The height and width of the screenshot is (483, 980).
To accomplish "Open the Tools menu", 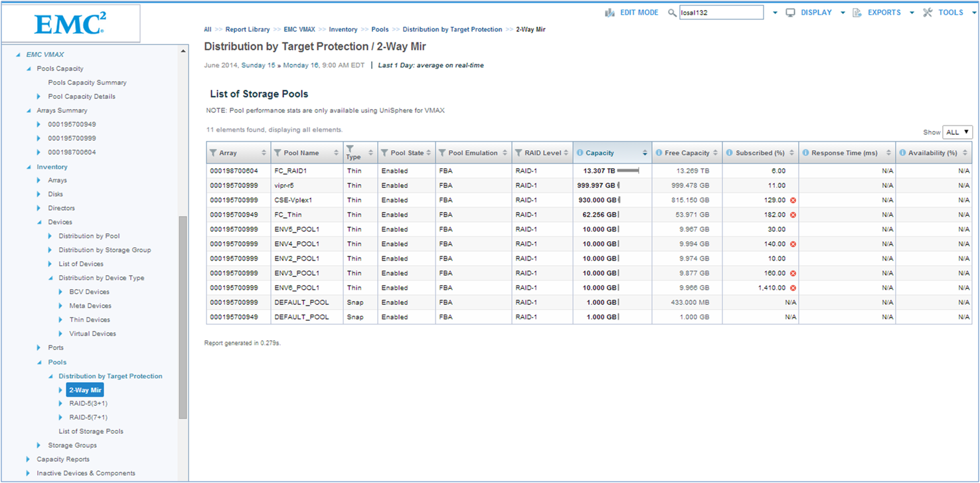I will 951,13.
